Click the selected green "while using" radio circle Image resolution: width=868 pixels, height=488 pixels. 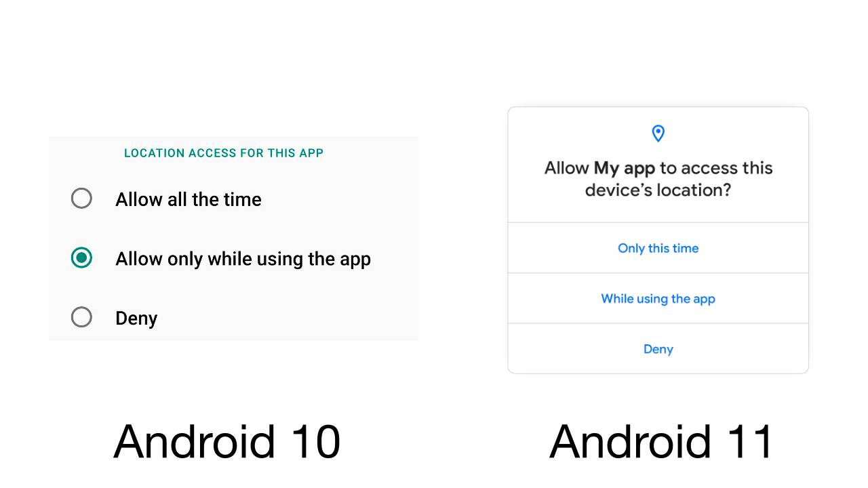coord(81,258)
